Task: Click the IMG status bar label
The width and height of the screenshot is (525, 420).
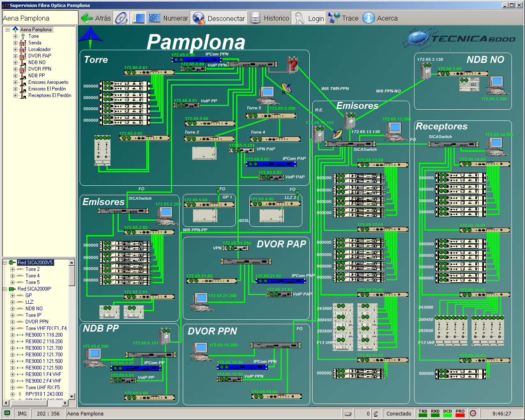Action: (22, 414)
